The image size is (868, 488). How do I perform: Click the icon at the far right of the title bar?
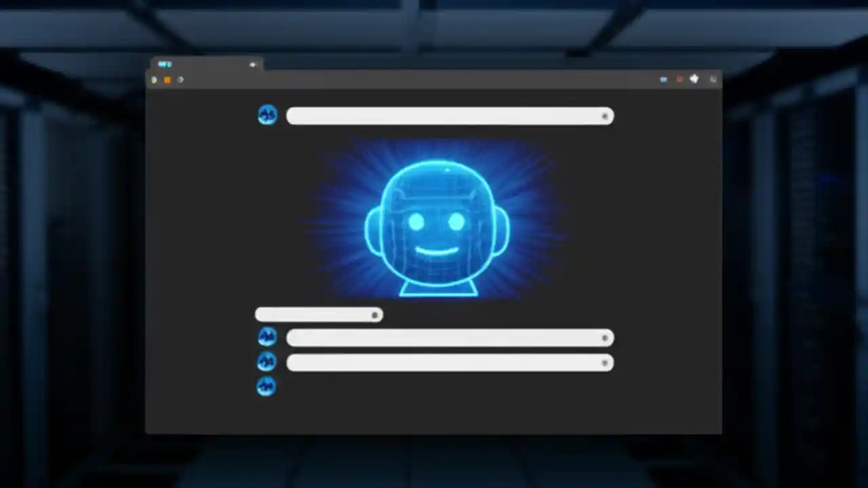click(713, 79)
